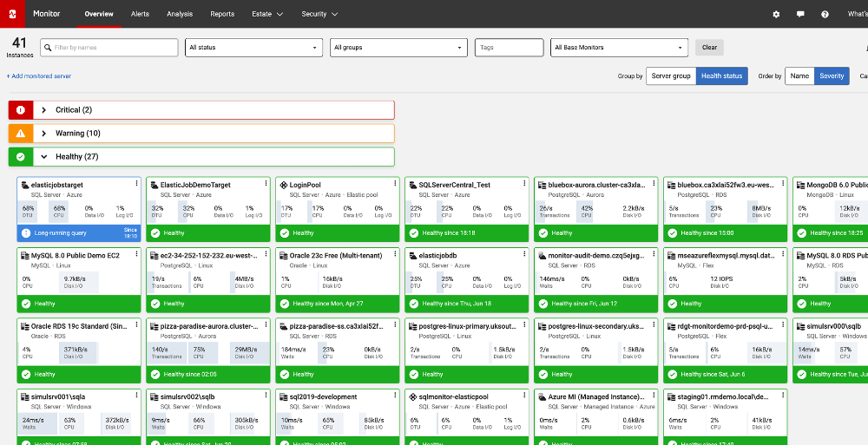Open the elasticjobdb card kebab menu
The width and height of the screenshot is (868, 445).
coord(524,255)
